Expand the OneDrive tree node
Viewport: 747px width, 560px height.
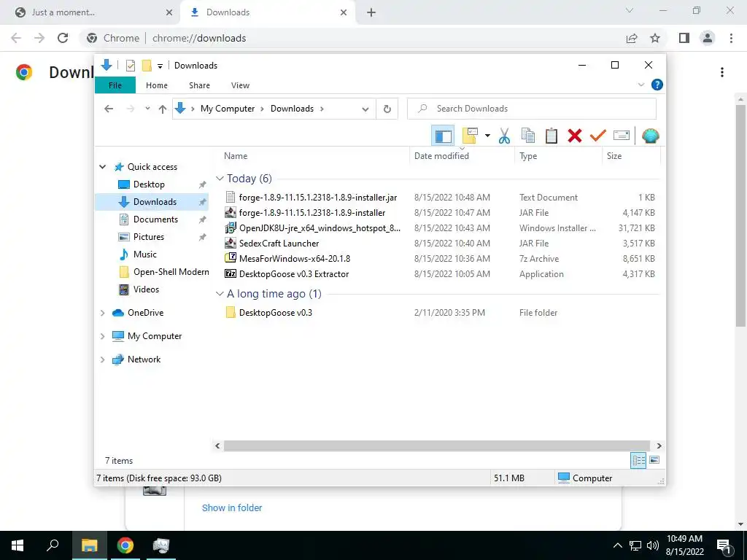pyautogui.click(x=102, y=313)
